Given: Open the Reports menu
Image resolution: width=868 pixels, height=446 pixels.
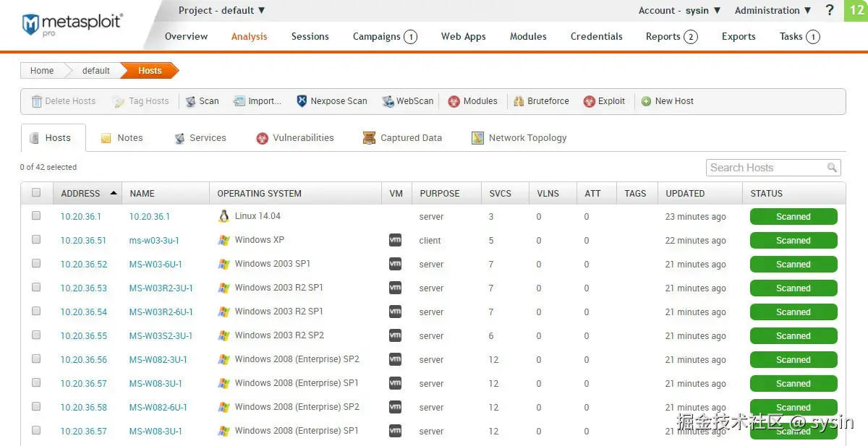Looking at the screenshot, I should point(671,36).
